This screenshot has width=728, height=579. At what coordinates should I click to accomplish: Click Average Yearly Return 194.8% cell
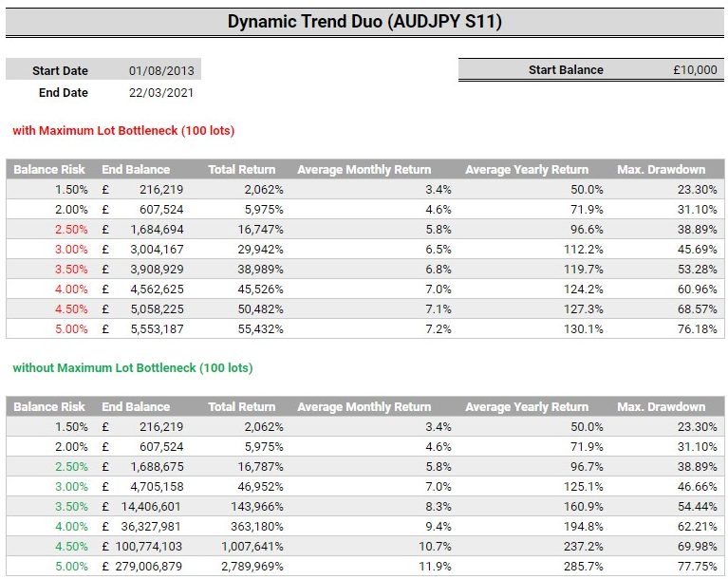point(584,527)
